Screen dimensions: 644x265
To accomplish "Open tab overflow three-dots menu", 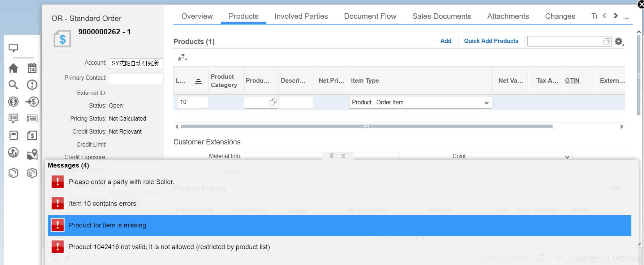I will click(627, 18).
